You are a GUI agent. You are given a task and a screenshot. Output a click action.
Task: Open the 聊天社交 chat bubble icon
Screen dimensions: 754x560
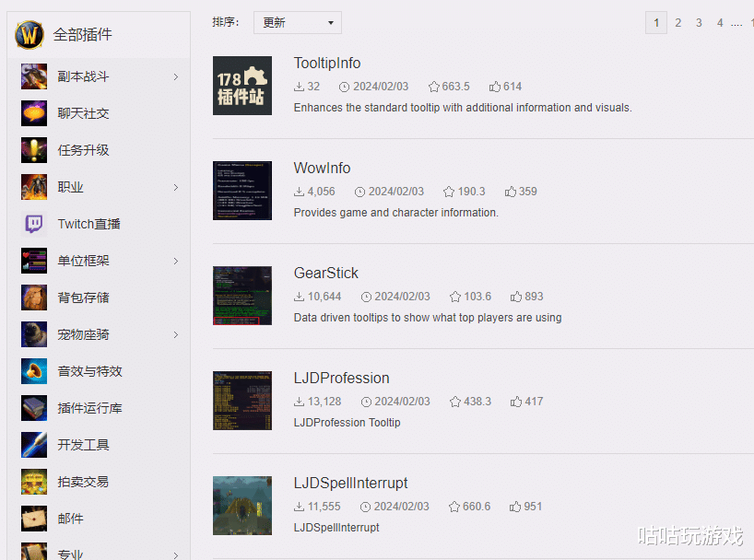click(x=34, y=113)
